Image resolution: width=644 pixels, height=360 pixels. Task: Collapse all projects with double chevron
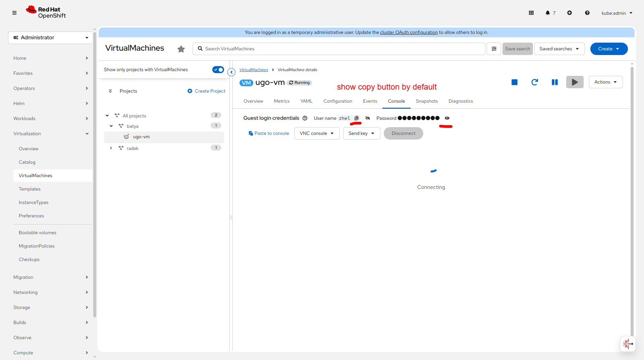pos(110,91)
